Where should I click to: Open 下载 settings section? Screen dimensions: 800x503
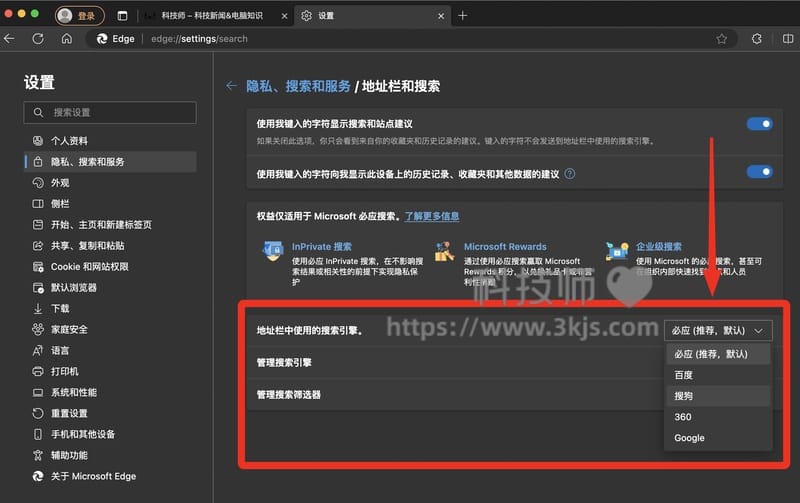[110, 308]
